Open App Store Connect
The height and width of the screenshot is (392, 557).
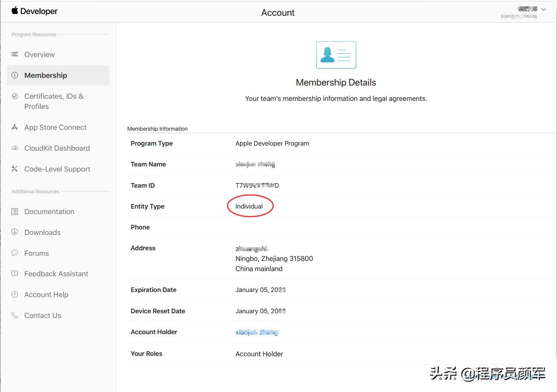(x=55, y=127)
